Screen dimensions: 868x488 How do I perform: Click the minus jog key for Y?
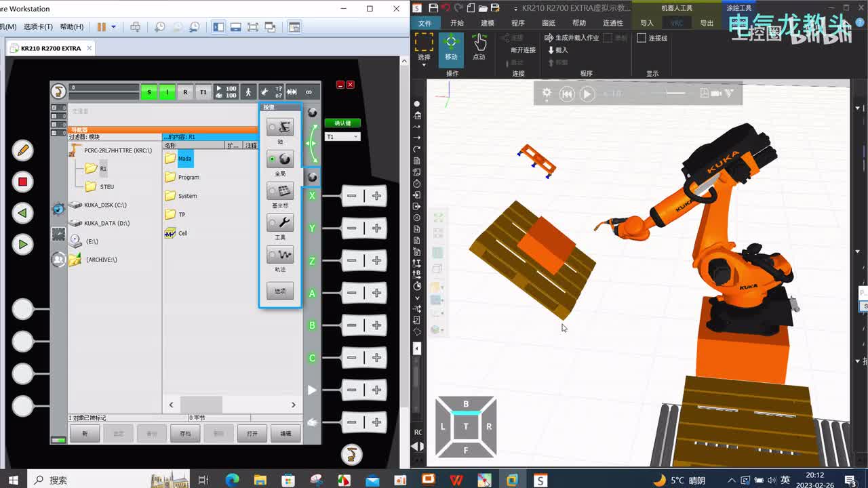coord(351,228)
